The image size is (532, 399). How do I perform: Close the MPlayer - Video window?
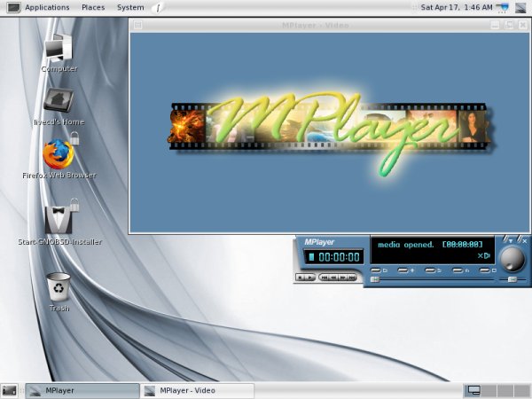523,25
